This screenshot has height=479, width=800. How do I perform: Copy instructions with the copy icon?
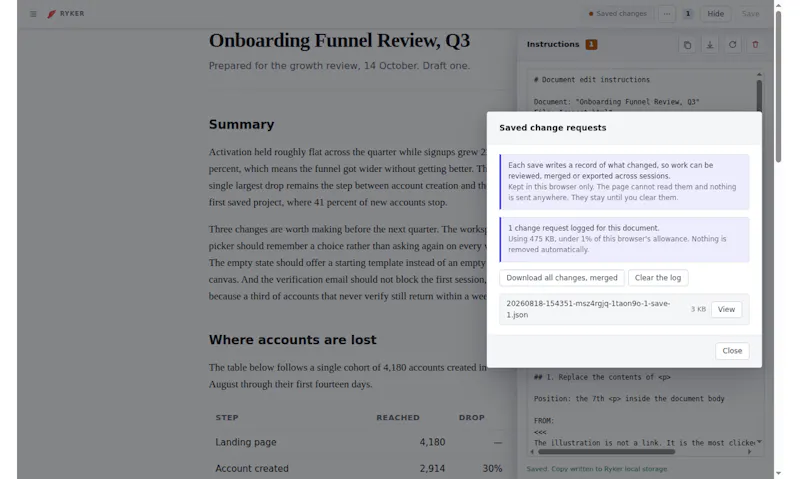pos(687,45)
